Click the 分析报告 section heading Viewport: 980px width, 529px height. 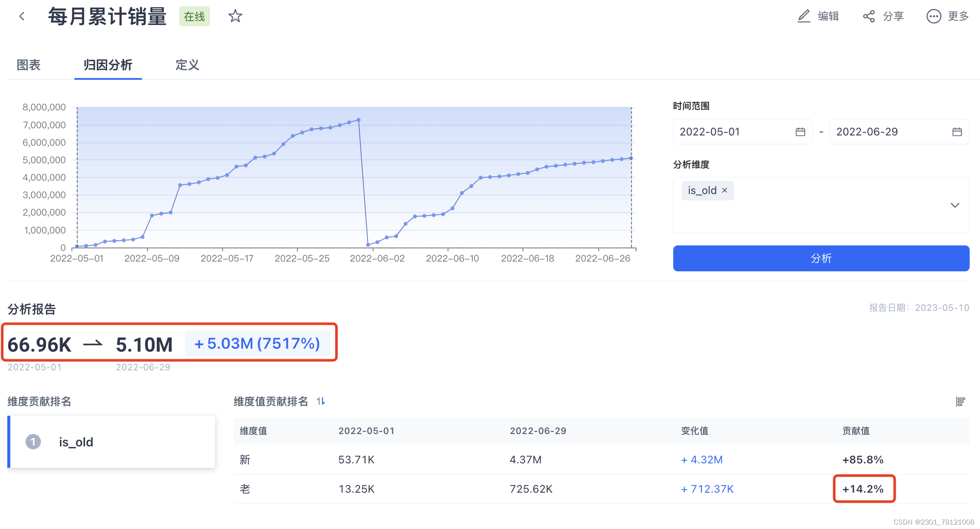point(31,309)
